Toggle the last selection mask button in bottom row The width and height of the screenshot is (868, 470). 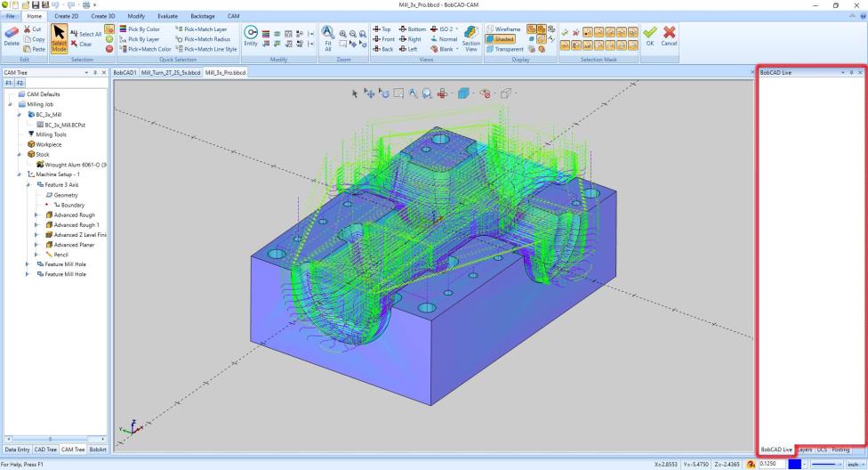point(632,45)
